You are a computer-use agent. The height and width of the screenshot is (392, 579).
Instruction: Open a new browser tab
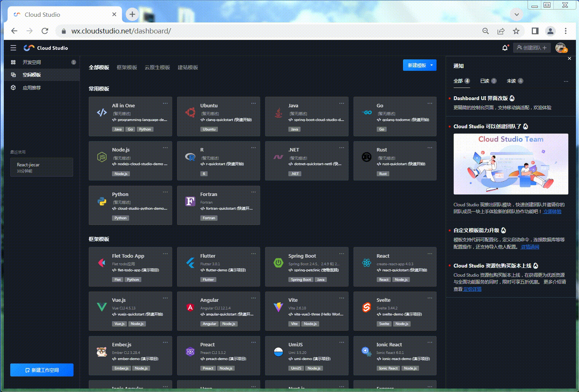coord(132,14)
